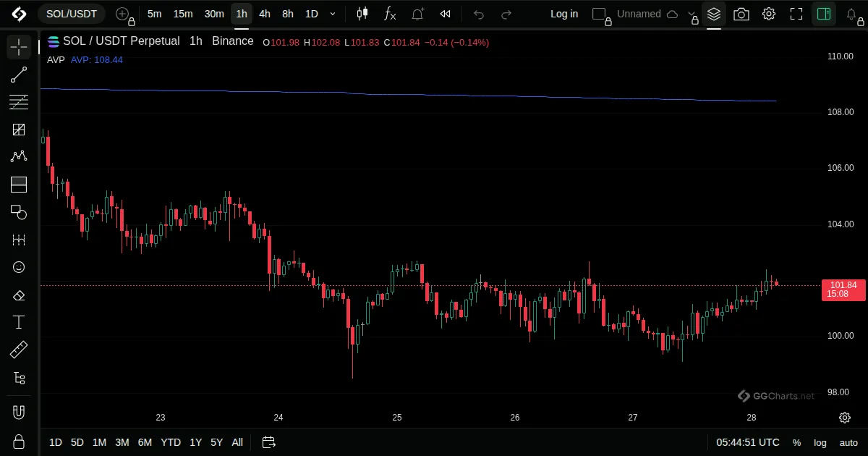Select the 1D timeframe in top toolbar
Viewport: 868px width, 456px height.
pyautogui.click(x=311, y=14)
